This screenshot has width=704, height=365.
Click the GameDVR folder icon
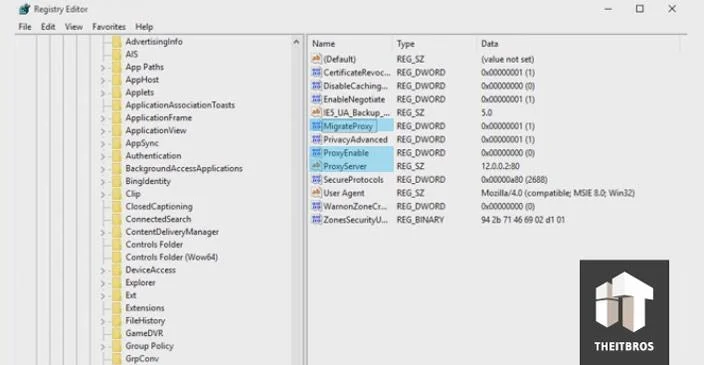(117, 334)
